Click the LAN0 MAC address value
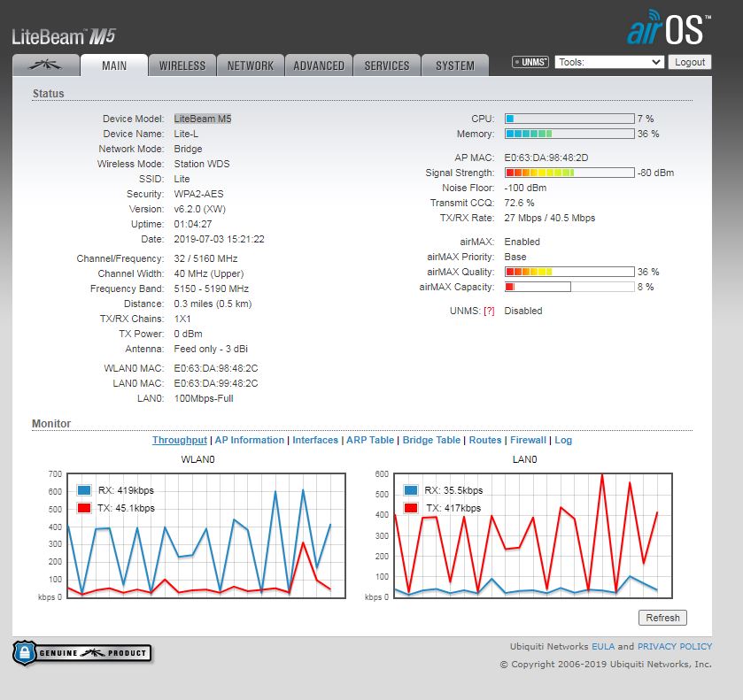This screenshot has width=743, height=700. click(x=215, y=383)
